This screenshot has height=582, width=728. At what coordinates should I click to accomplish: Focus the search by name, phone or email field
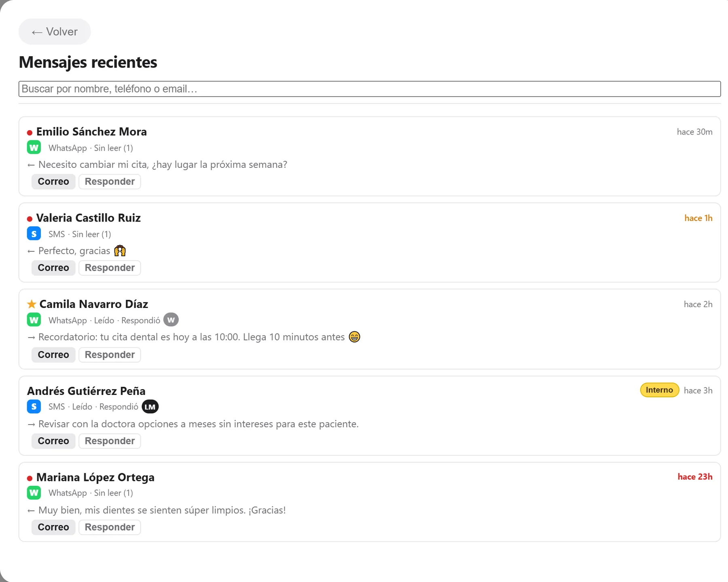[370, 89]
